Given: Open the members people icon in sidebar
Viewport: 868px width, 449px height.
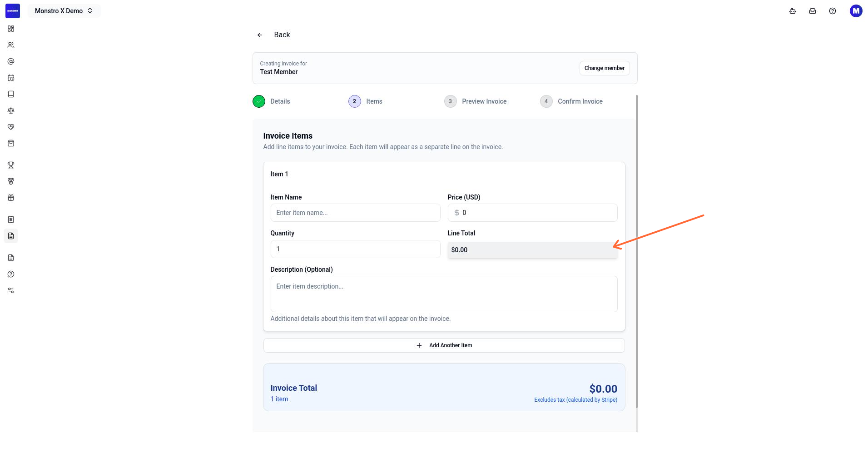Looking at the screenshot, I should click(x=11, y=45).
